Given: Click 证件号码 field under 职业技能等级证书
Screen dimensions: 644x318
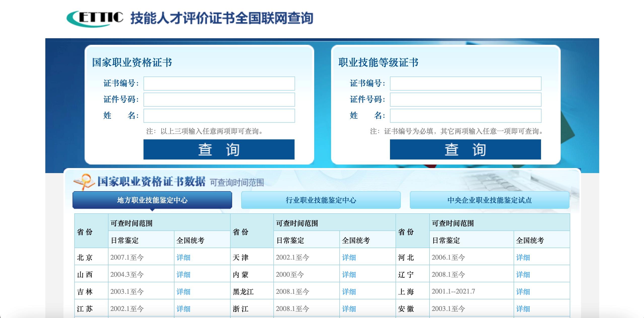Looking at the screenshot, I should pos(466,100).
